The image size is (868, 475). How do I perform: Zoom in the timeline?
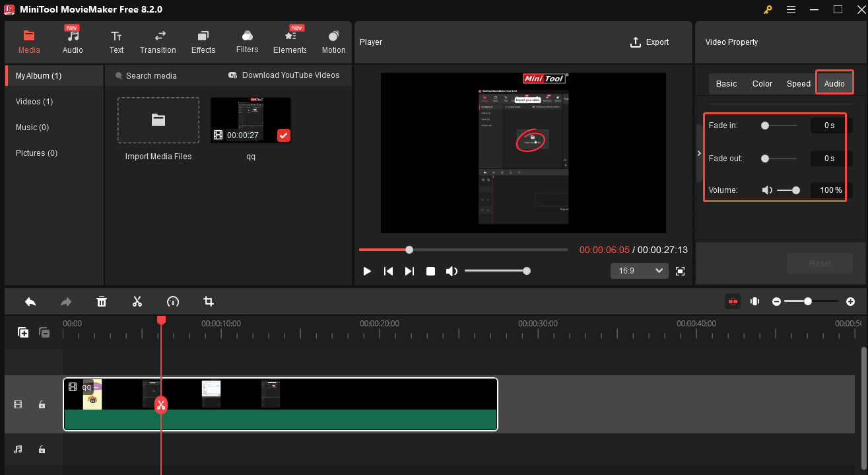850,301
